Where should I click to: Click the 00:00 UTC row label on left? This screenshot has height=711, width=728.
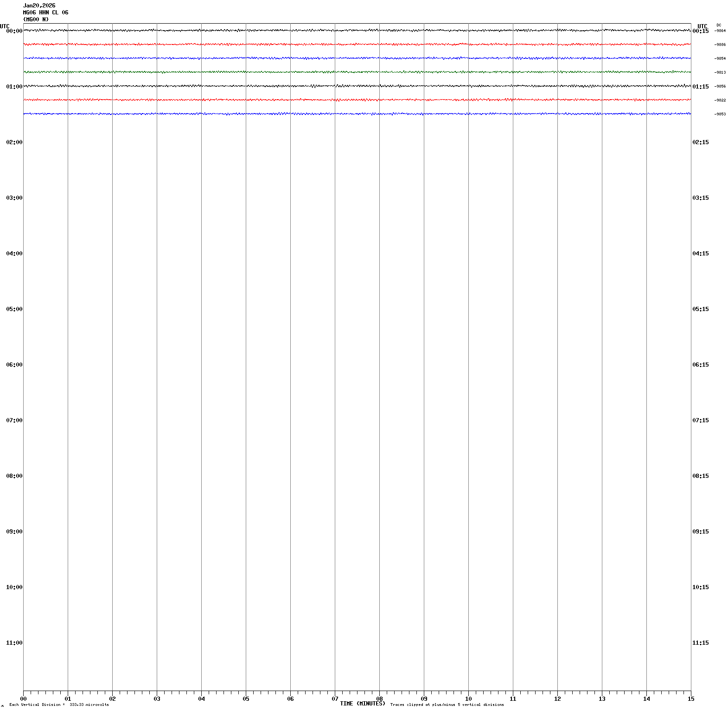click(x=14, y=31)
